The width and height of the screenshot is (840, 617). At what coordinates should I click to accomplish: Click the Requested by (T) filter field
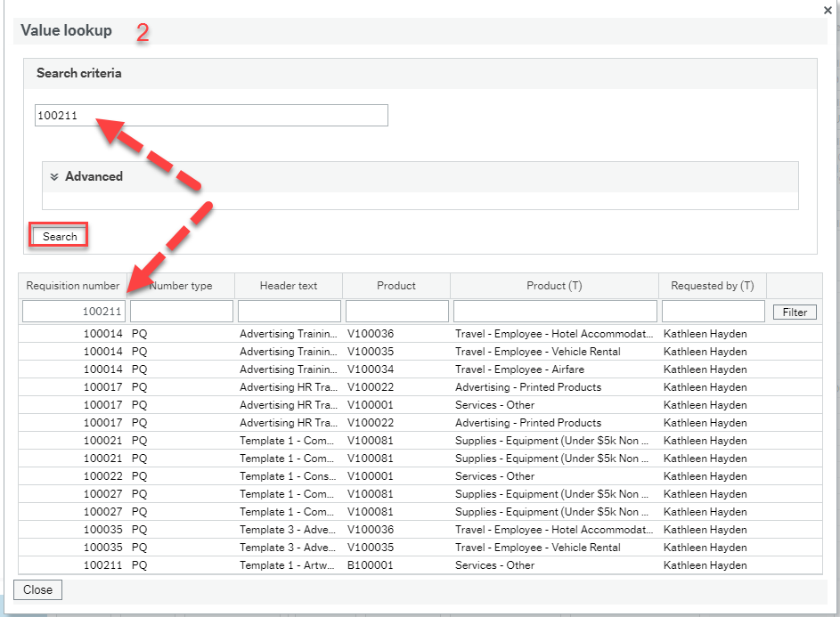(x=711, y=311)
